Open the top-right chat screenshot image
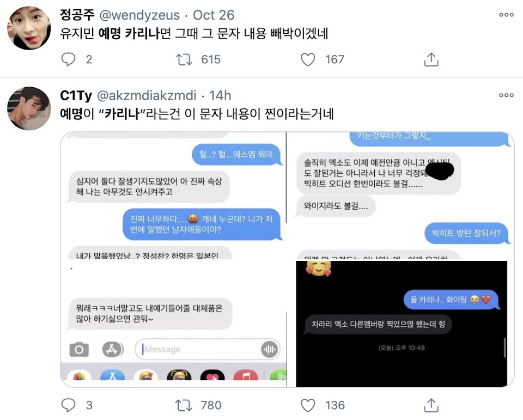The height and width of the screenshot is (420, 523). point(400,196)
